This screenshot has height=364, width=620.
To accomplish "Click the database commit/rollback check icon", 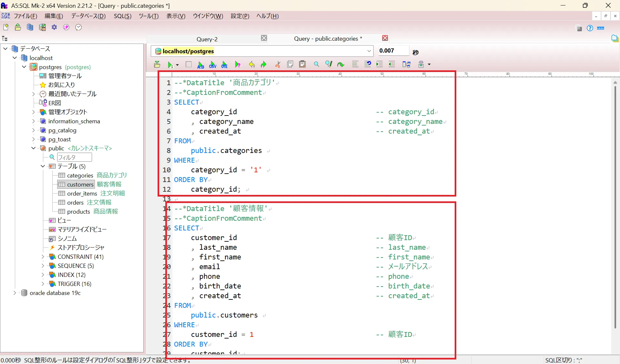I will pos(42,27).
